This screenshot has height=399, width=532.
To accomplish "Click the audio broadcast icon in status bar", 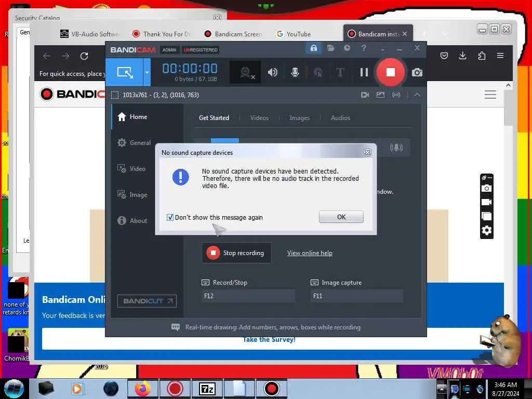I will (x=396, y=95).
